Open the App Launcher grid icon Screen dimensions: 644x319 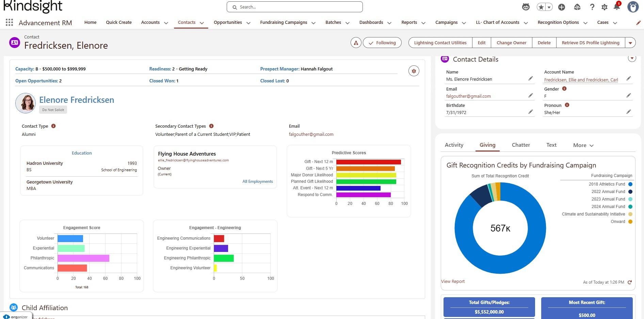(x=9, y=22)
